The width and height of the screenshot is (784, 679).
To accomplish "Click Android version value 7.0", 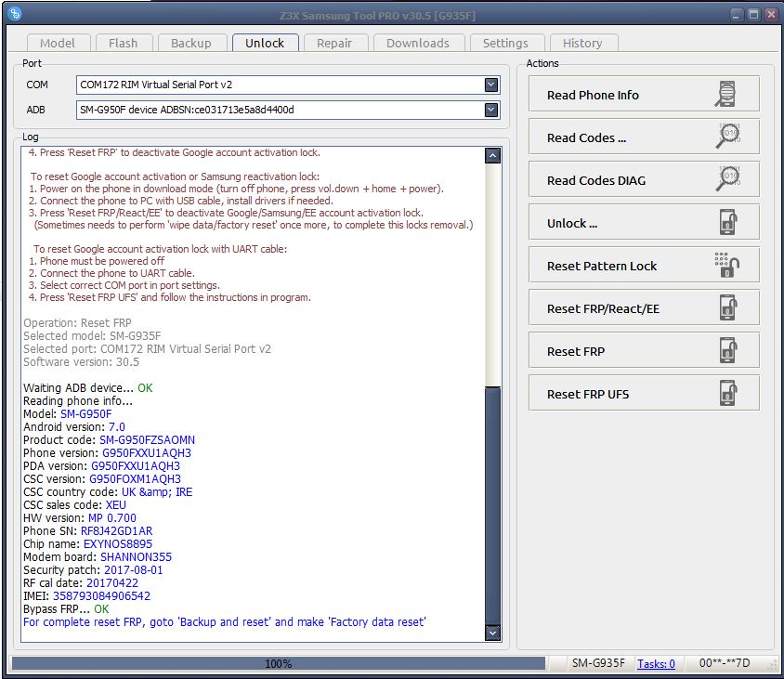I will pos(116,427).
